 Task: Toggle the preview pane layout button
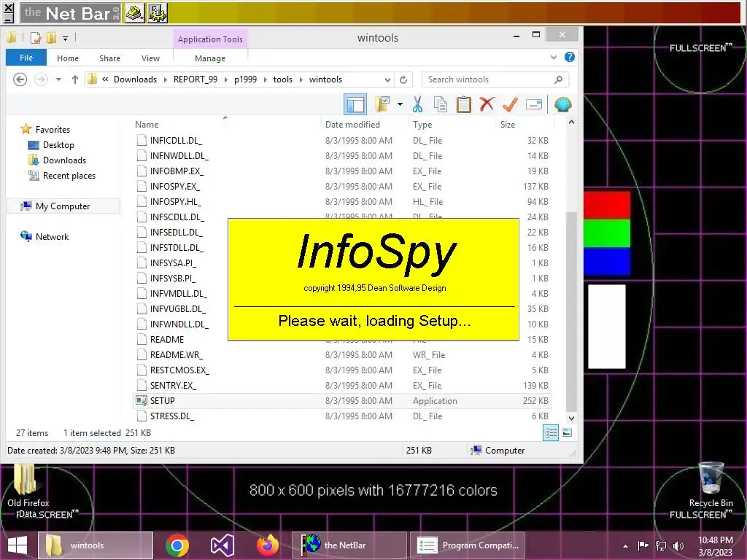[x=355, y=104]
